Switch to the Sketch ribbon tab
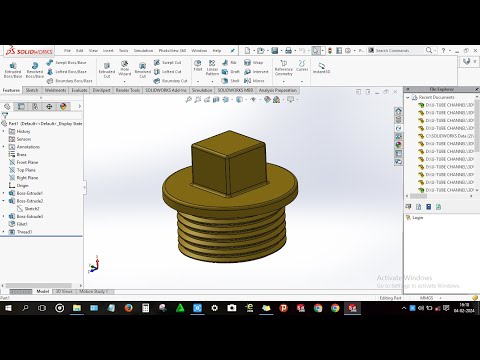 click(32, 90)
